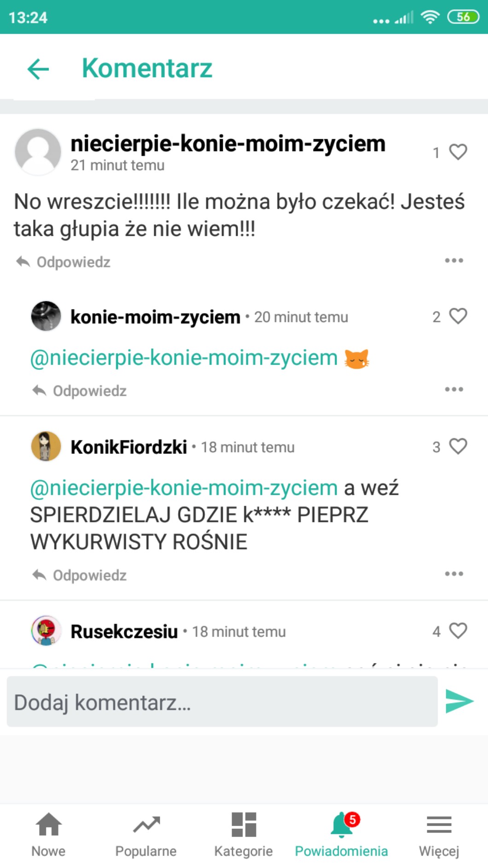The width and height of the screenshot is (488, 868).
Task: Focus the Dodaj komentarz input field
Action: 222,702
